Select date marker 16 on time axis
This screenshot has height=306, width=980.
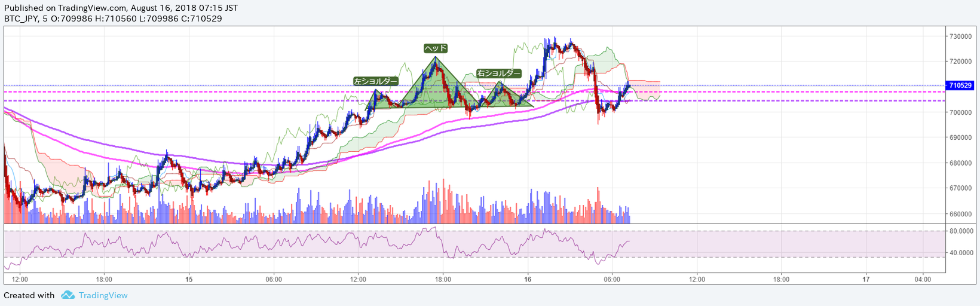(528, 279)
